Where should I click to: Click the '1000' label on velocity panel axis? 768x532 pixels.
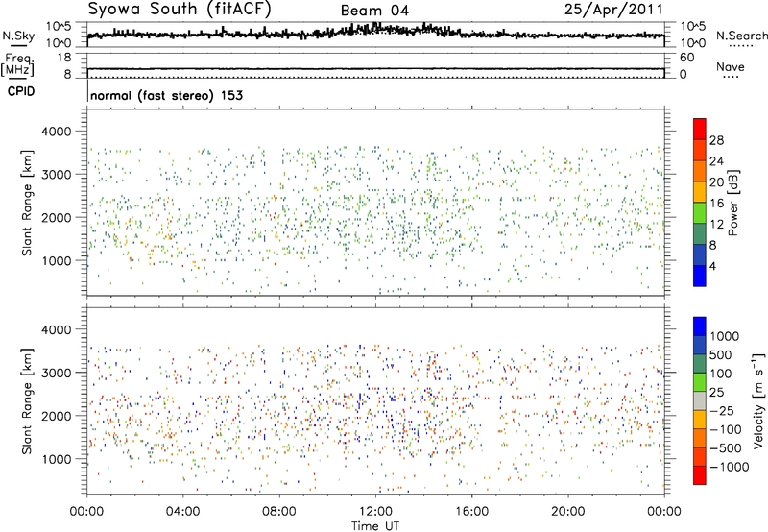coord(57,459)
